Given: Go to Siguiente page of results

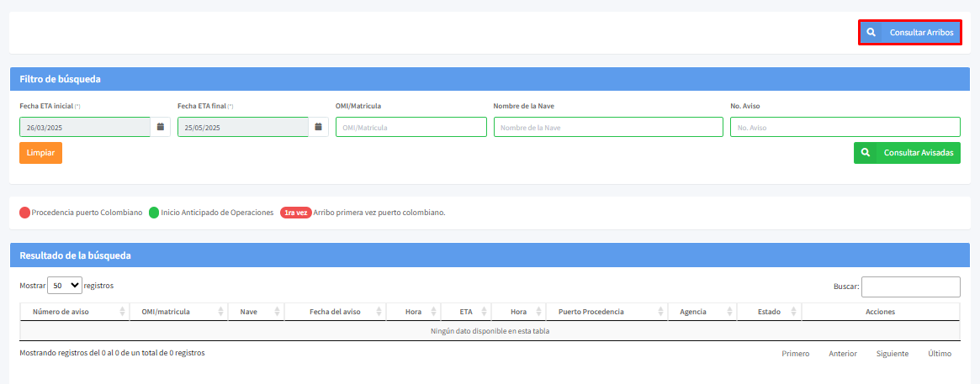Looking at the screenshot, I should point(892,354).
